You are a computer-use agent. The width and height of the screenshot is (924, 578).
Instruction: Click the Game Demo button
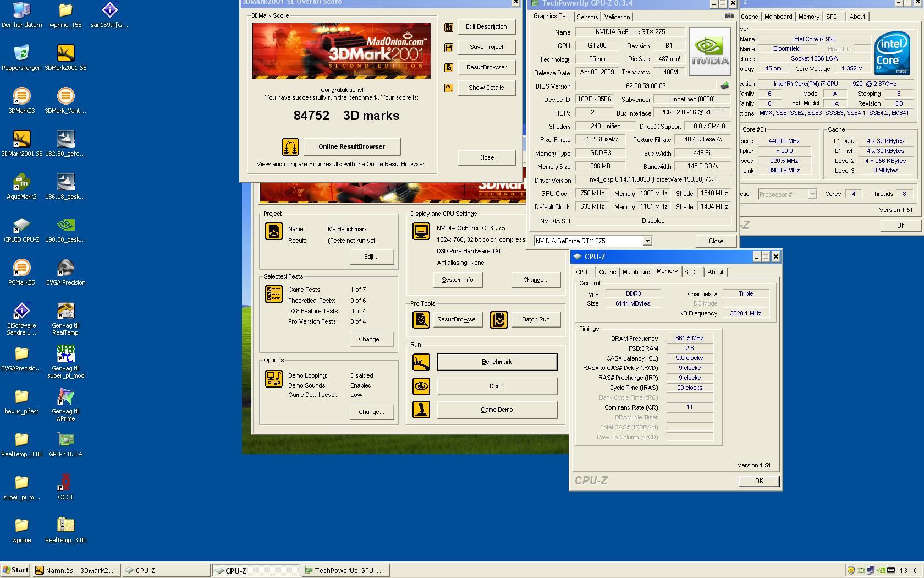click(497, 410)
